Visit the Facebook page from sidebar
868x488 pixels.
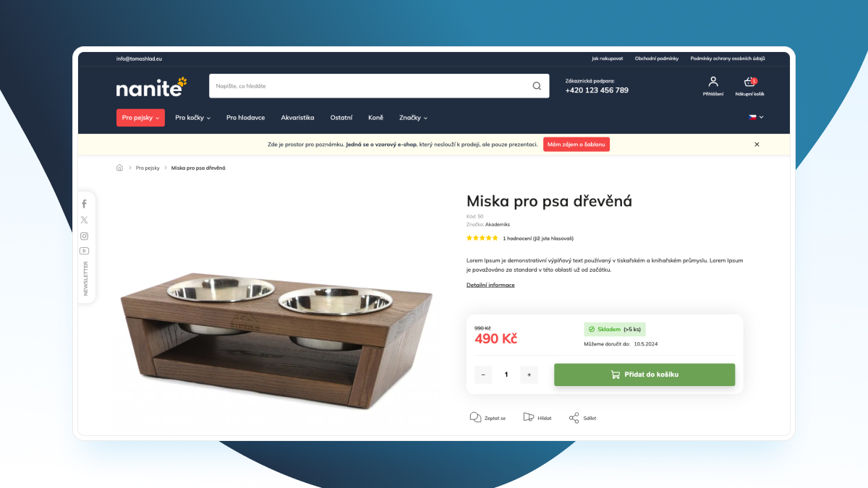click(x=84, y=204)
